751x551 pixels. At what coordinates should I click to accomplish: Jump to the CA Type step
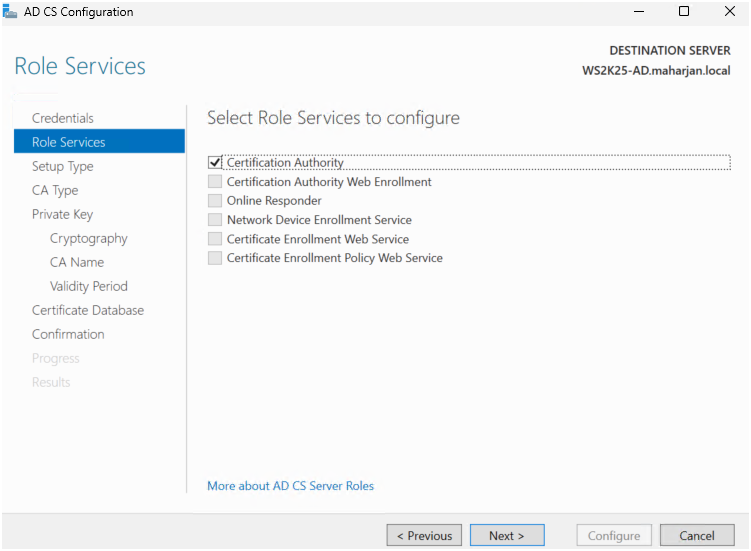(54, 190)
